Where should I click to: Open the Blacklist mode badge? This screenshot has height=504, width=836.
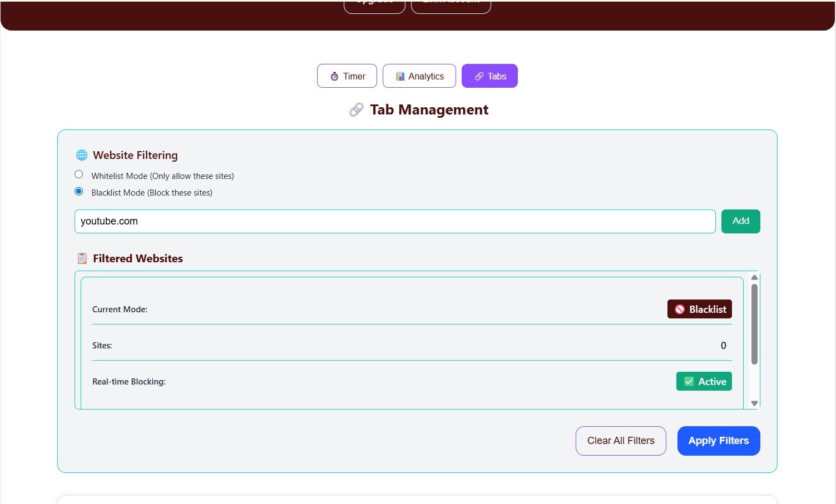coord(700,309)
